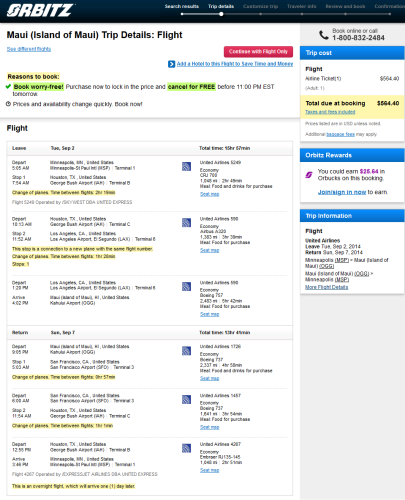Open the See different flights link
Image resolution: width=405 pixels, height=500 pixels.
click(29, 49)
